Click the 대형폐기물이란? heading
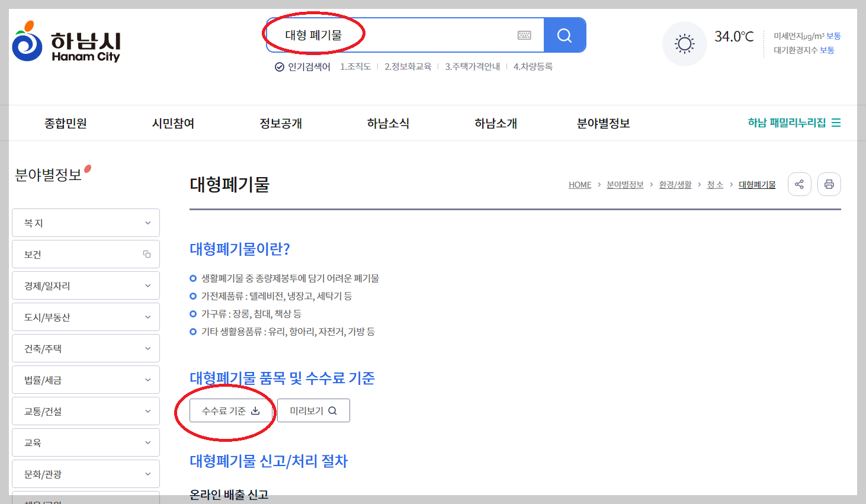Viewport: 866px width, 504px height. 240,249
